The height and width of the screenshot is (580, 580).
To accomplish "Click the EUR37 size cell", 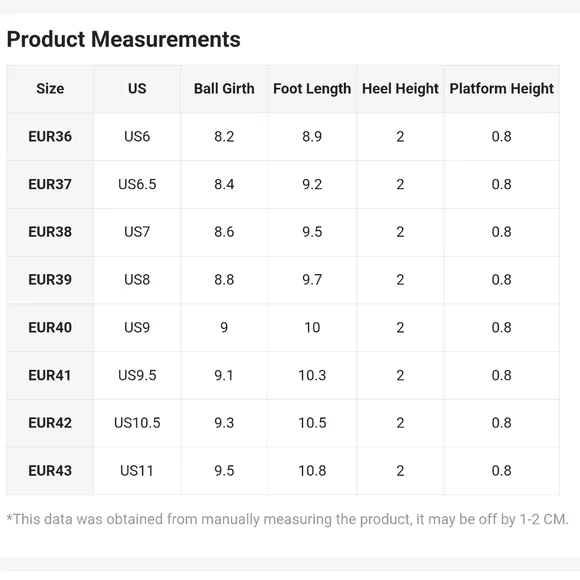I will point(50,184).
